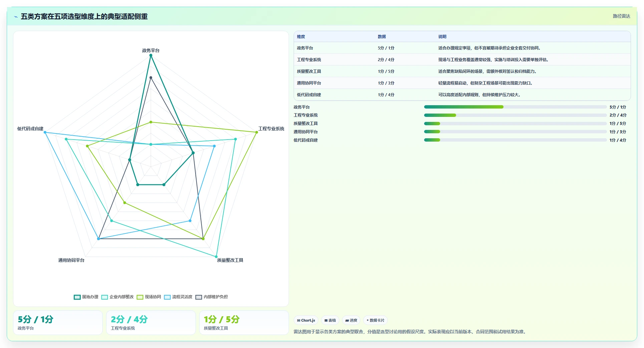Select 政务平台 cell in the table
Screen dimensions: 644x348
[305, 48]
